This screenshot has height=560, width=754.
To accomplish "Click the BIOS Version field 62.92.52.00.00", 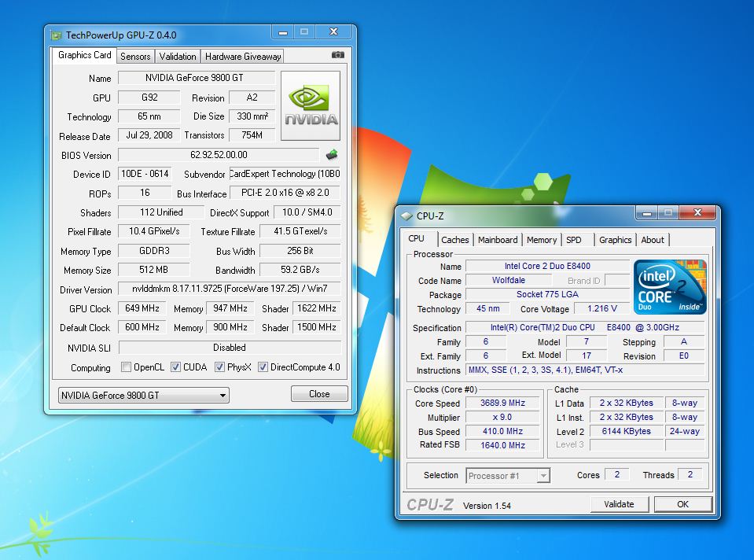I will [219, 155].
